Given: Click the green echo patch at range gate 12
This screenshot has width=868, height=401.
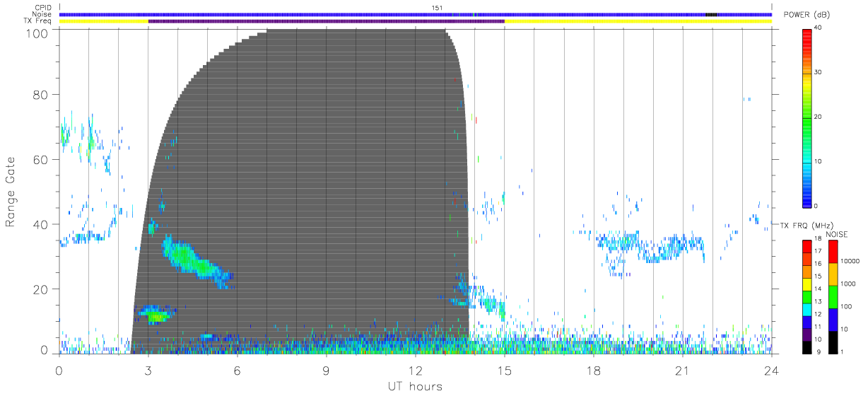Looking at the screenshot, I should (x=156, y=315).
